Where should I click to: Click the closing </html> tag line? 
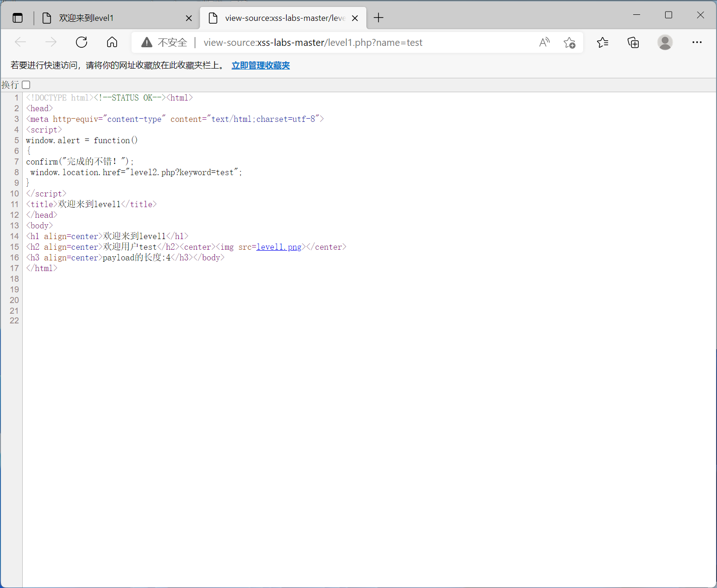(42, 268)
